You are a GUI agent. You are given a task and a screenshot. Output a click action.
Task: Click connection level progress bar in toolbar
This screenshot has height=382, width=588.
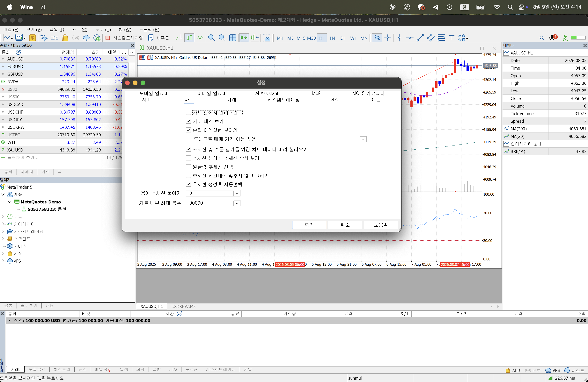[578, 38]
